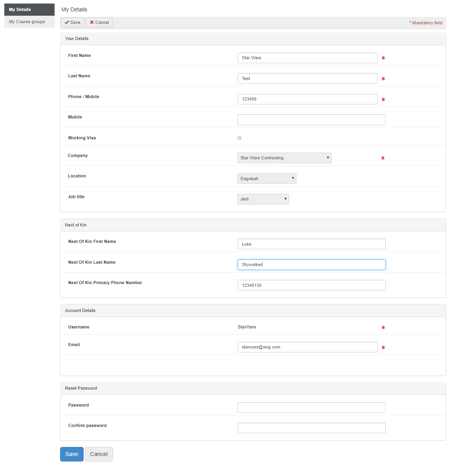Click the red asterisk beside the Email field
This screenshot has height=476, width=456.
[x=383, y=348]
